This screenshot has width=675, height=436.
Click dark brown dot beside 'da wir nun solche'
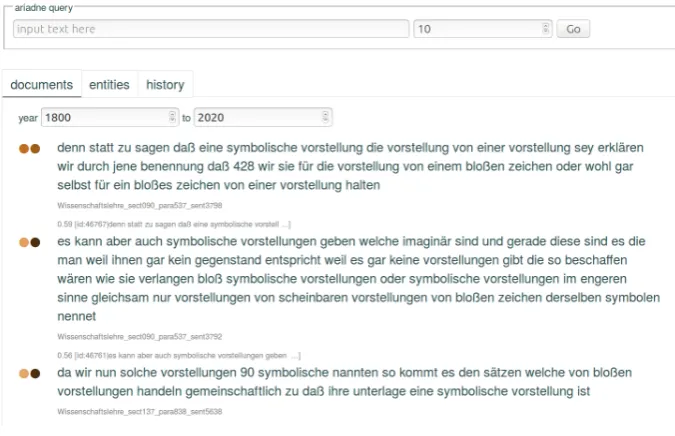pyautogui.click(x=35, y=374)
